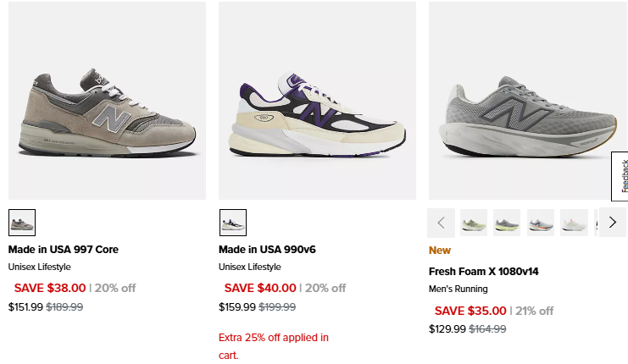The width and height of the screenshot is (628, 364).
Task: Click the $129.99 sale price
Action: (x=446, y=329)
